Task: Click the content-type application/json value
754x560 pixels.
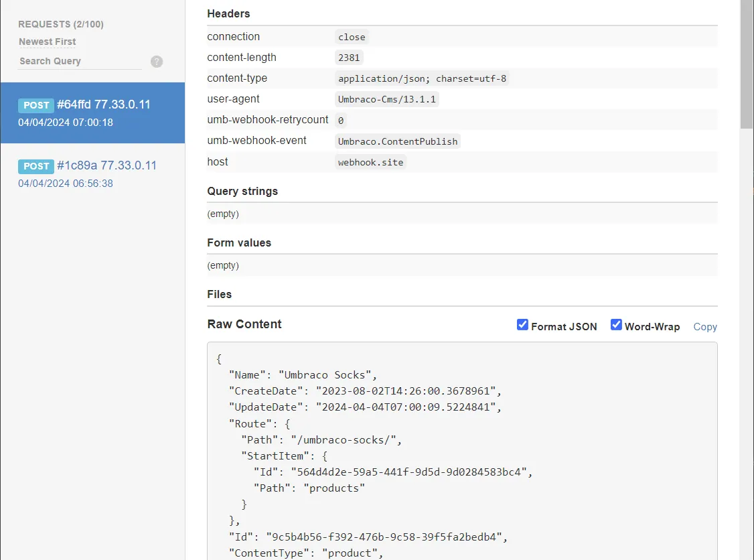Action: click(x=423, y=78)
